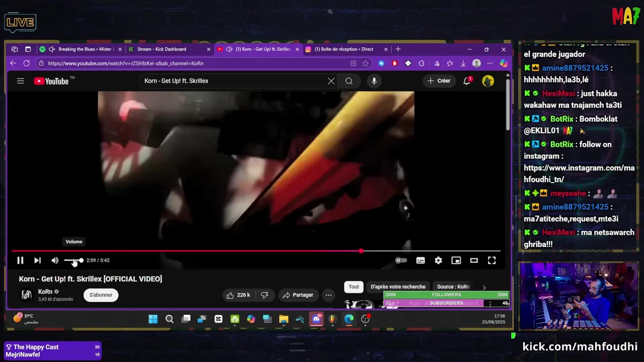The image size is (644, 362).
Task: Reload the current page
Action: [x=26, y=63]
